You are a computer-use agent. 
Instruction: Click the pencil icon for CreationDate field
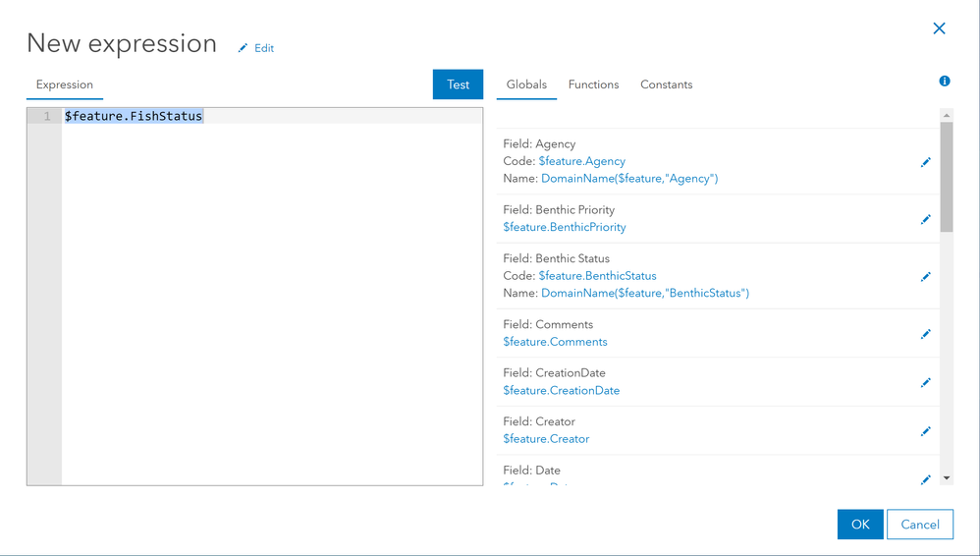(926, 382)
